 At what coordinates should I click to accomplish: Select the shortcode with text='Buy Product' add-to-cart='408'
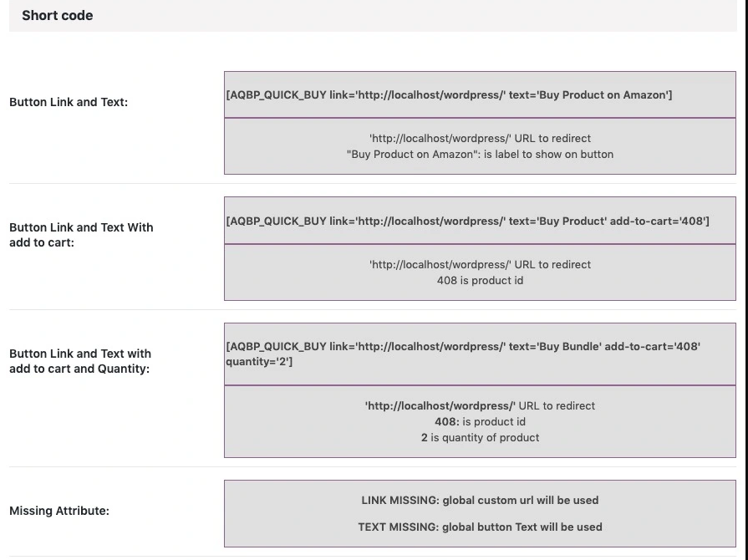point(467,221)
